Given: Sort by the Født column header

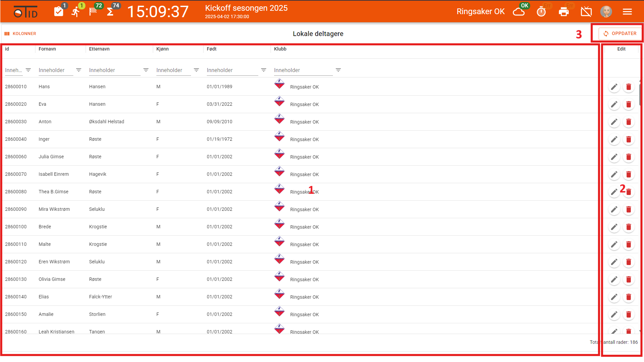Looking at the screenshot, I should 212,49.
